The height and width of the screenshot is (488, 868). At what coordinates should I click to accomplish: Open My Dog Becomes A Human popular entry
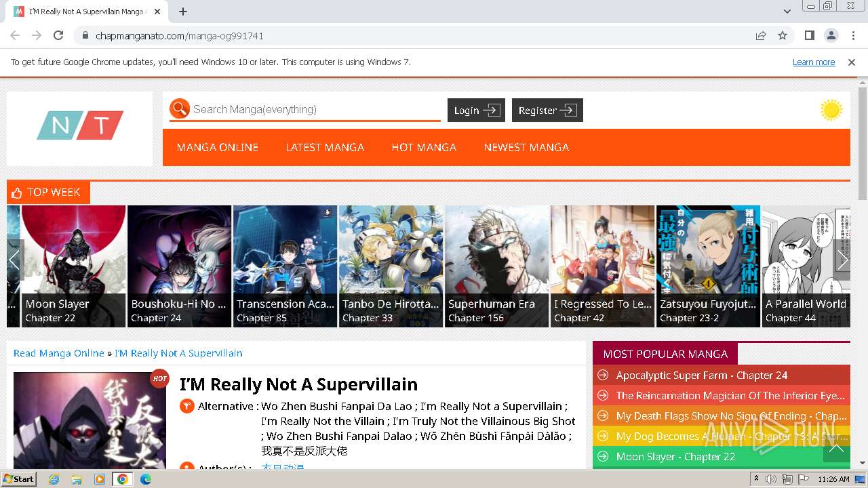point(730,436)
